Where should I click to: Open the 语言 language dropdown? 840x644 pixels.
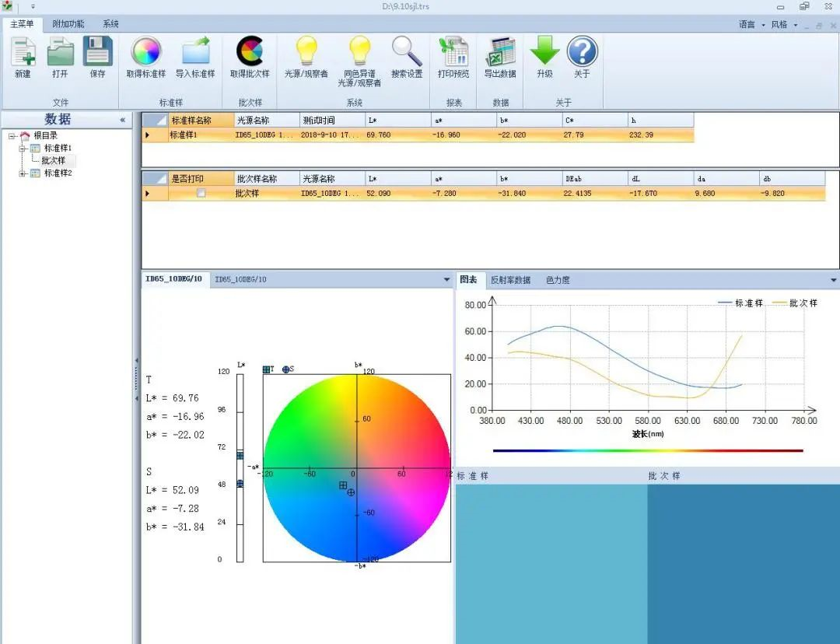[x=751, y=25]
